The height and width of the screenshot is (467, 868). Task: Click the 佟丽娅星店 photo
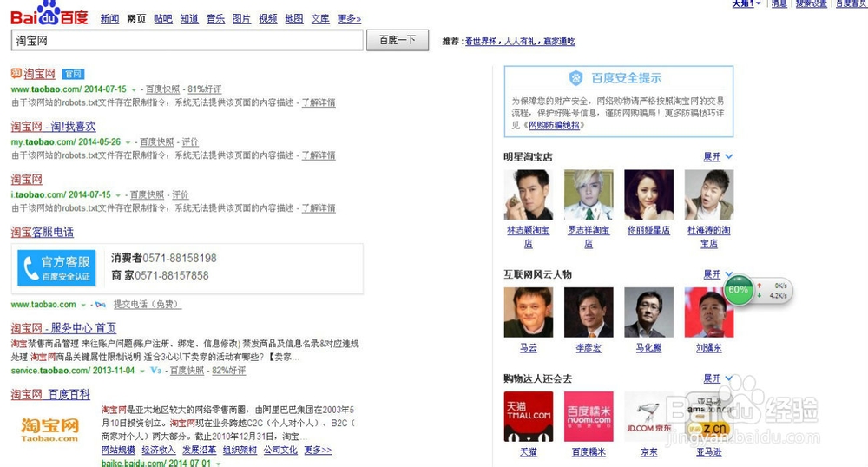(x=648, y=194)
